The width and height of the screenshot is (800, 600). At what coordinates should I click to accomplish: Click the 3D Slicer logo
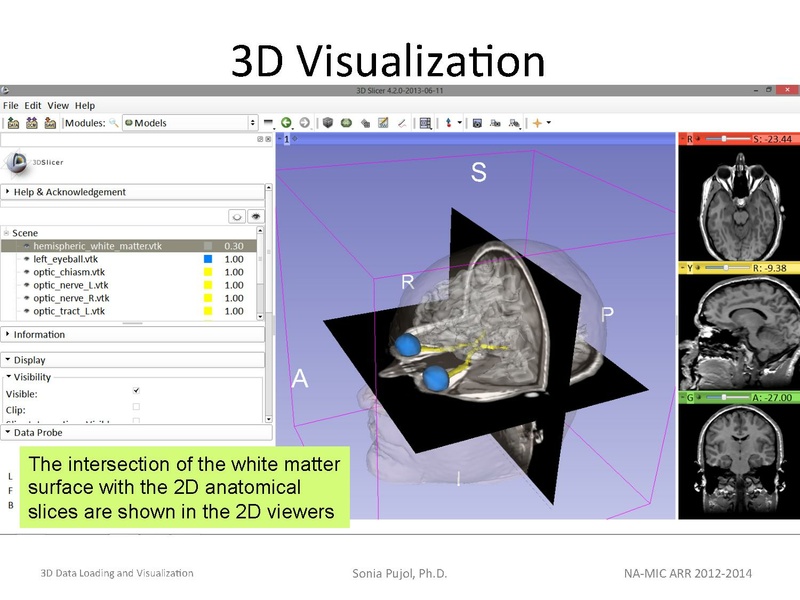point(34,163)
